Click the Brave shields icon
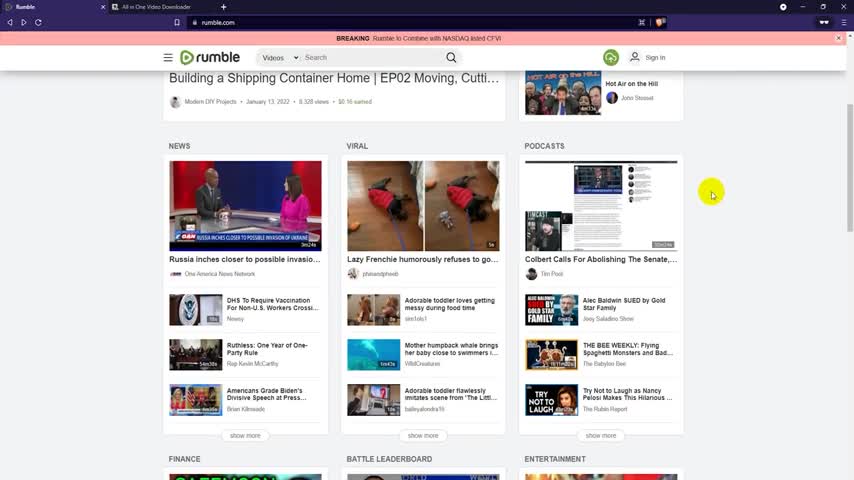The height and width of the screenshot is (480, 854). (660, 22)
